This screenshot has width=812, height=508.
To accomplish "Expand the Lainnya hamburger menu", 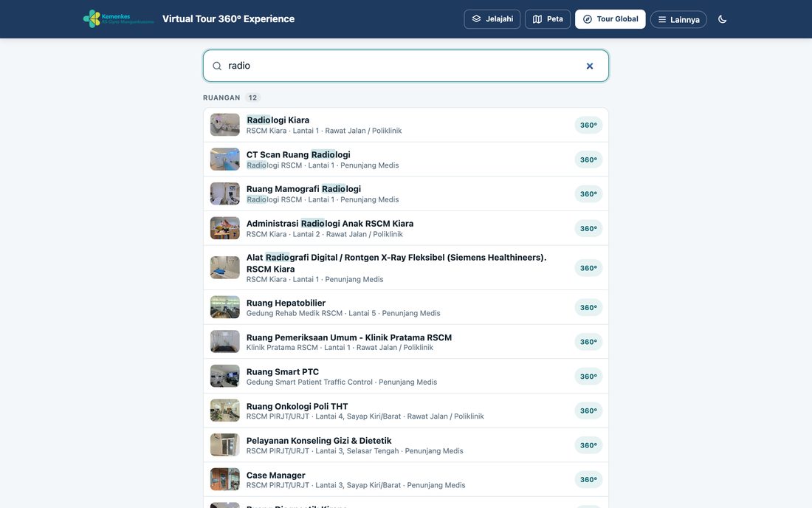I will pyautogui.click(x=678, y=20).
